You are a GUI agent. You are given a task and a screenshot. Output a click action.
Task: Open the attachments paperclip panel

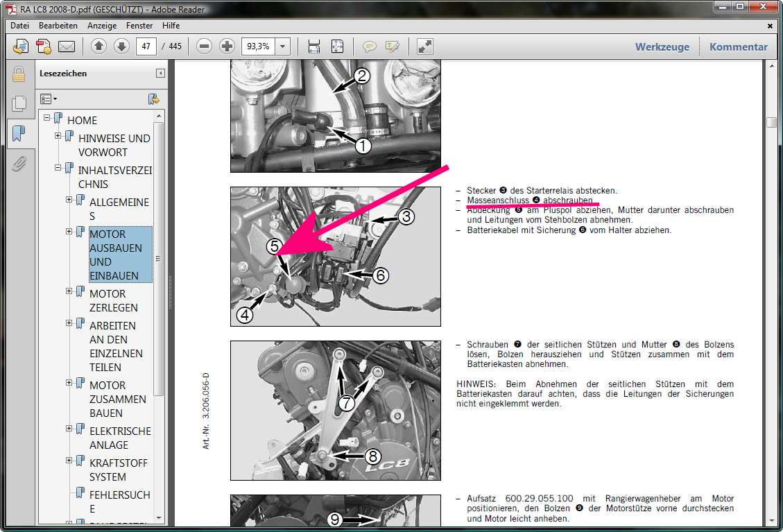[19, 163]
